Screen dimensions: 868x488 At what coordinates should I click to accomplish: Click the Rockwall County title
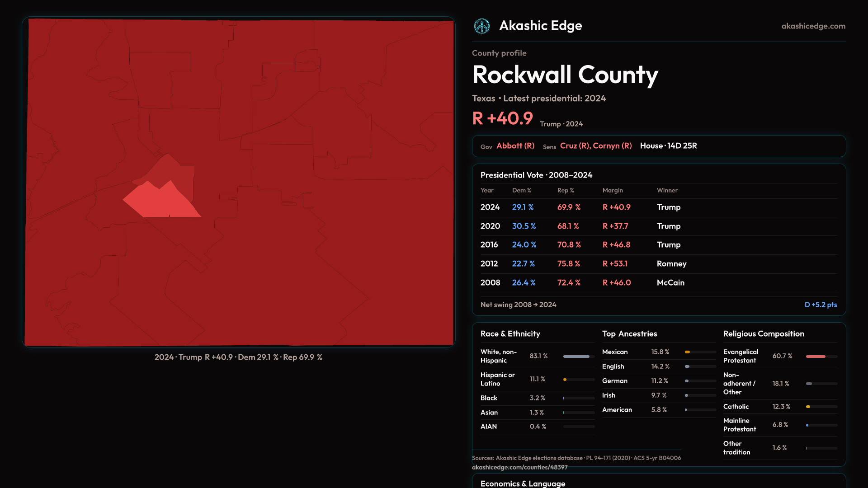pos(565,75)
